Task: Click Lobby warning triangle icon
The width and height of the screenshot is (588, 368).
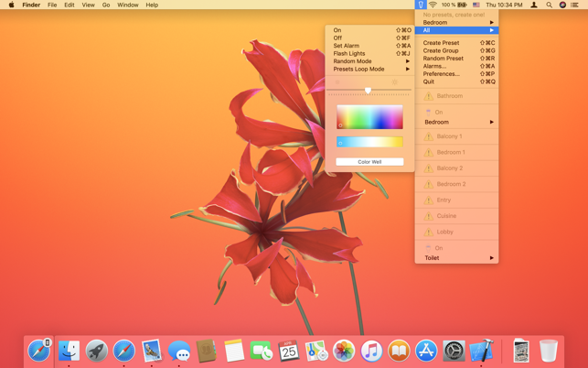Action: click(x=428, y=233)
